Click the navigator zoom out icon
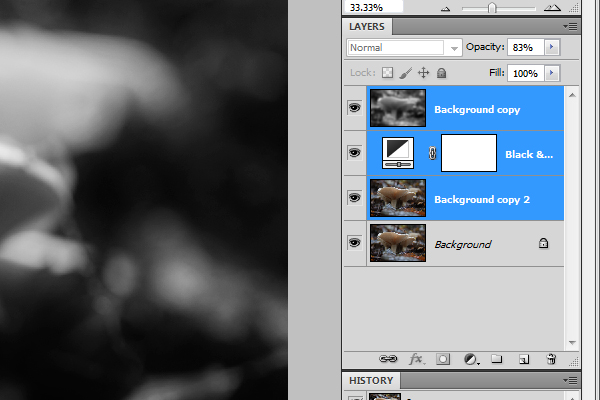 [x=445, y=8]
